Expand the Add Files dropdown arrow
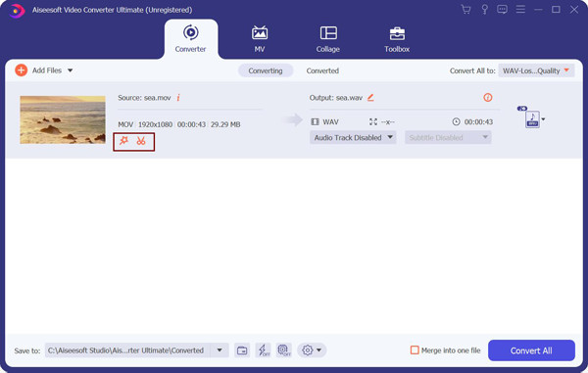The image size is (588, 373). (x=71, y=70)
